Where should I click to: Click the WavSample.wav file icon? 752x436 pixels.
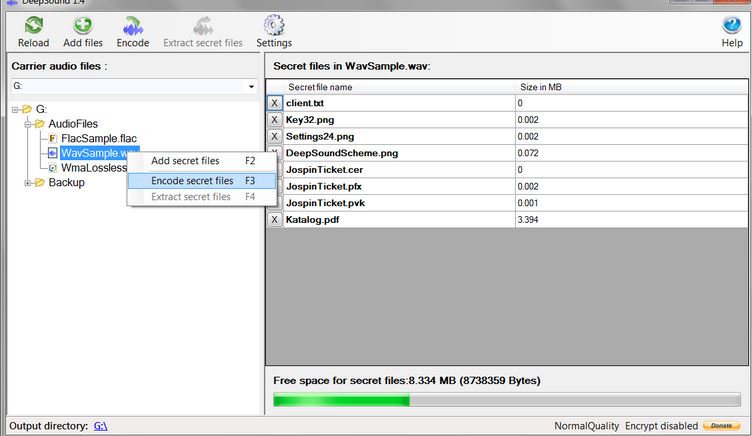coord(53,153)
